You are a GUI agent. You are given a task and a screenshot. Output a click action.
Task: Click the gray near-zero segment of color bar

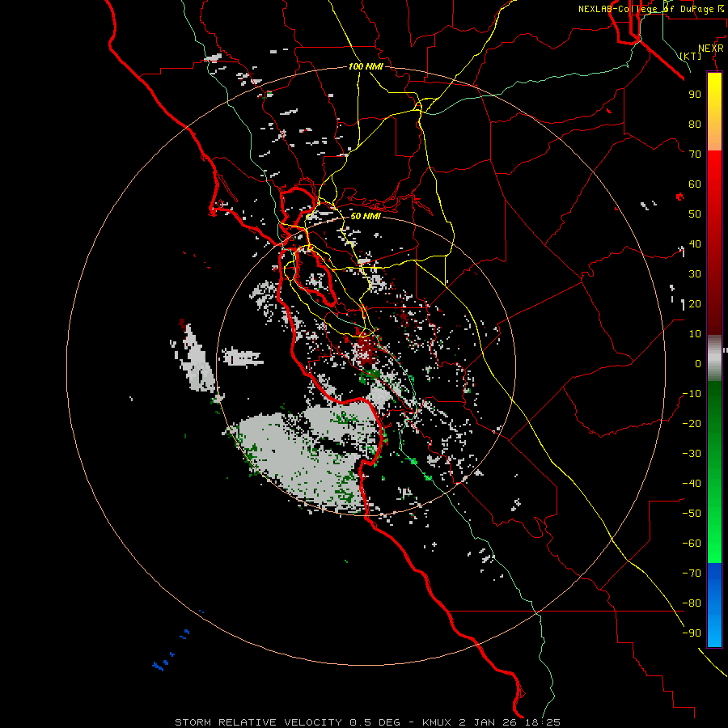tap(714, 358)
